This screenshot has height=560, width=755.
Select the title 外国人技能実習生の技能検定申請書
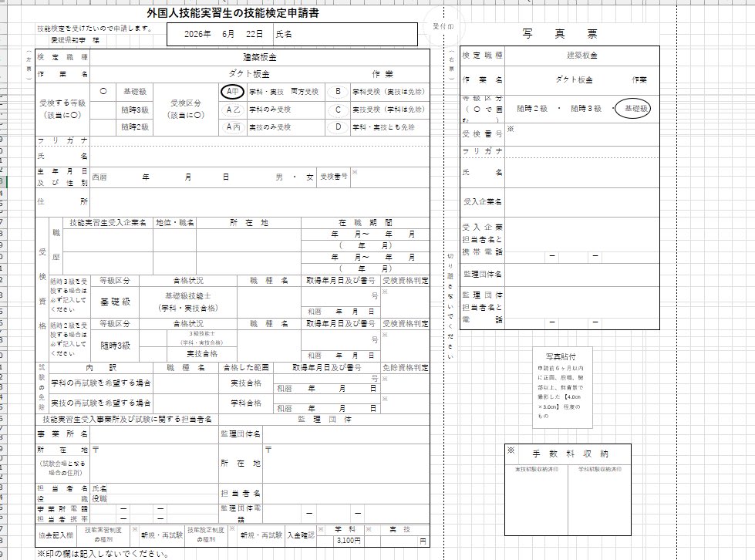pyautogui.click(x=233, y=13)
